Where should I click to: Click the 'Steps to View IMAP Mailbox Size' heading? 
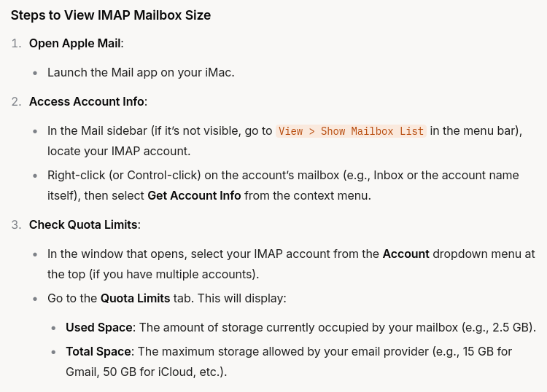point(111,15)
